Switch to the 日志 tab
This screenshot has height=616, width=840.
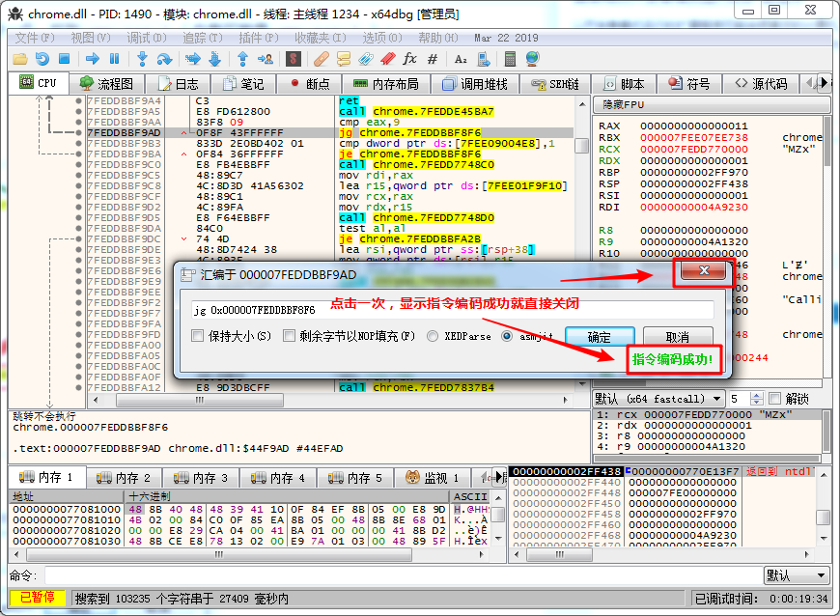pos(179,84)
